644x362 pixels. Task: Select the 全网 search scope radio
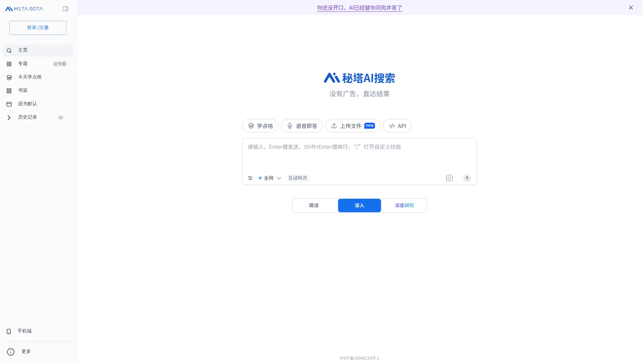[x=260, y=178]
